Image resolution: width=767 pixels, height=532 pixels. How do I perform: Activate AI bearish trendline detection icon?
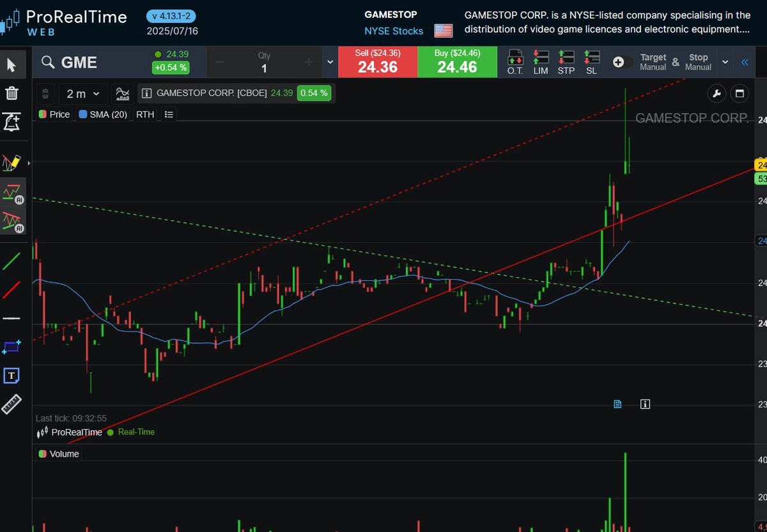(x=12, y=221)
